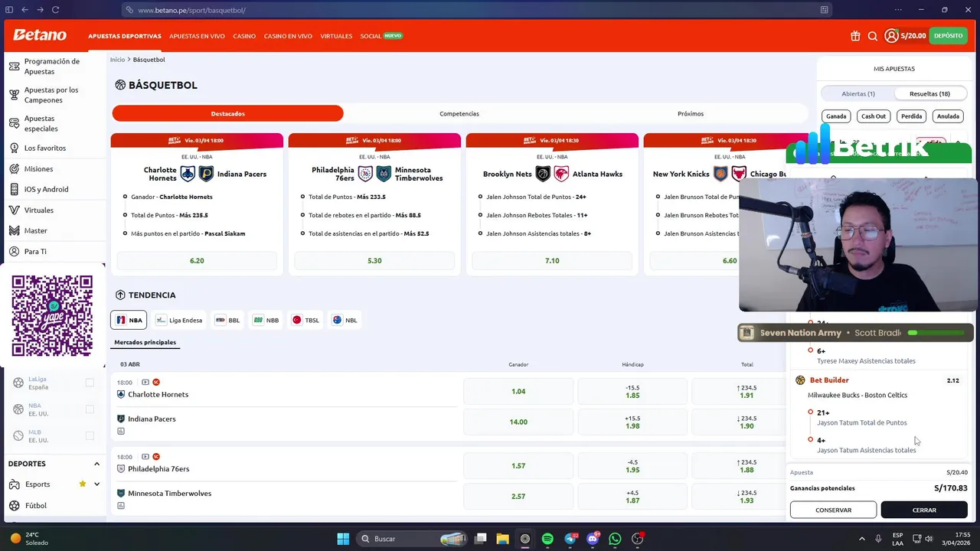Open Apuestas por los Campeones sidebar item
The width and height of the screenshot is (980, 551).
[51, 95]
